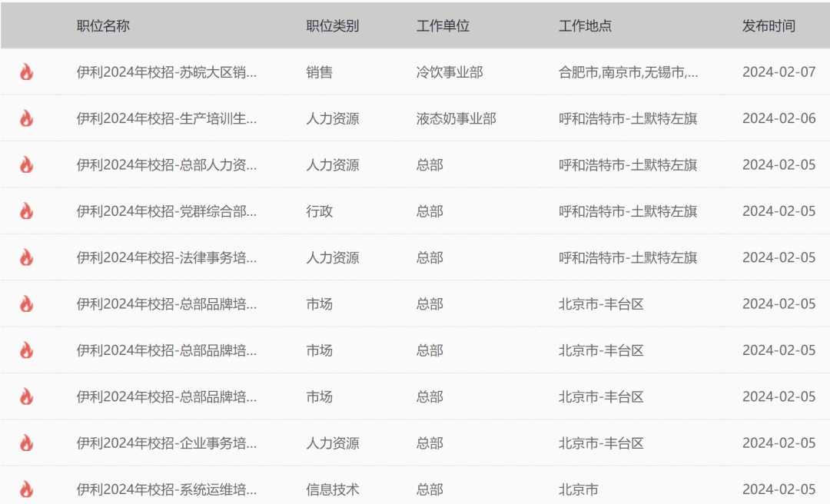Click 总部 in the 系统运维培 row

[430, 489]
